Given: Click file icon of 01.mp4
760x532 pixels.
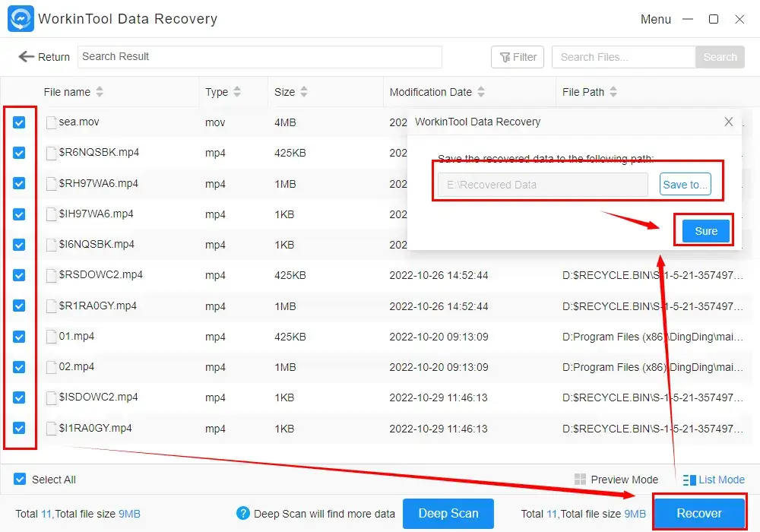Looking at the screenshot, I should pyautogui.click(x=51, y=336).
